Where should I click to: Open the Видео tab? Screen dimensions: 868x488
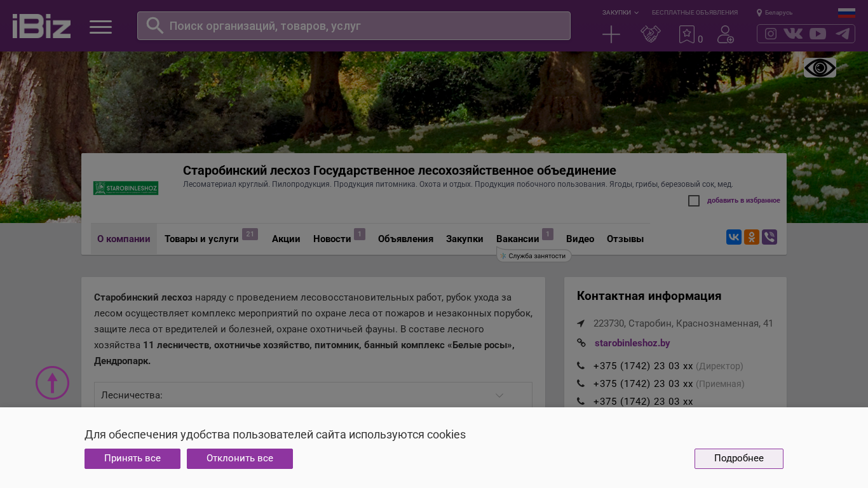coord(580,239)
